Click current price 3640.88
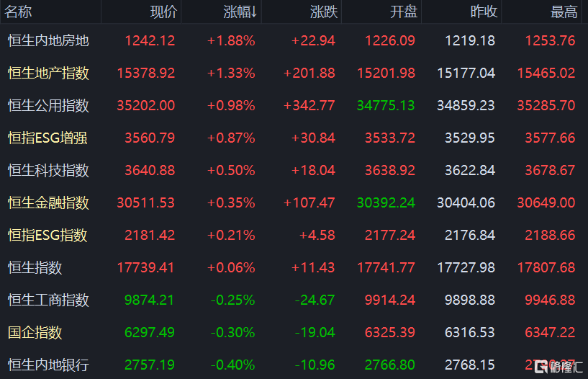 pos(150,170)
